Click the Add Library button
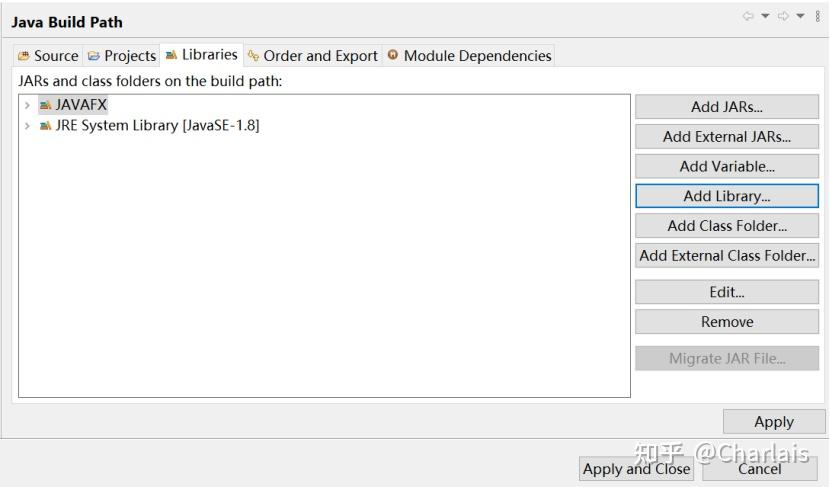Viewport: 830px width, 487px height. coord(727,196)
